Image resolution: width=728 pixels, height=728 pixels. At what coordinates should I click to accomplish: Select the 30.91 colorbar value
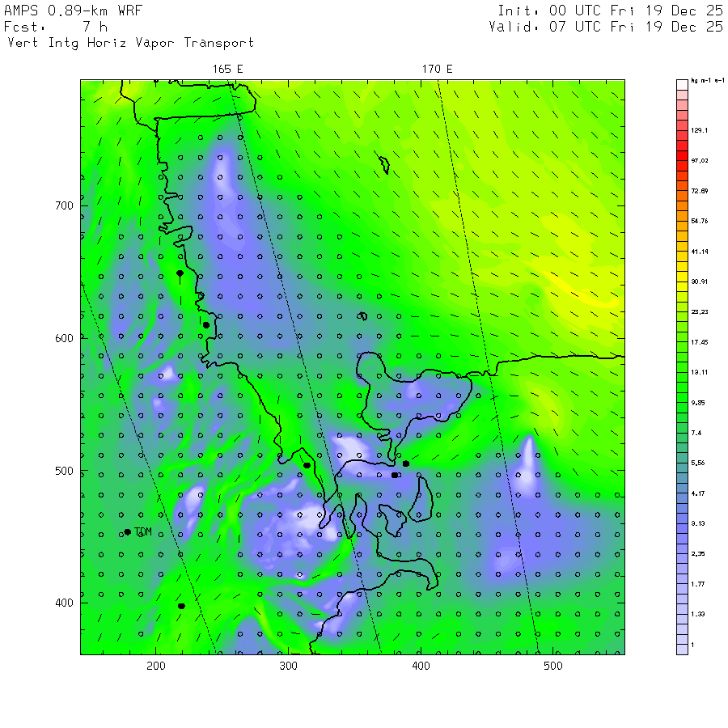[699, 281]
